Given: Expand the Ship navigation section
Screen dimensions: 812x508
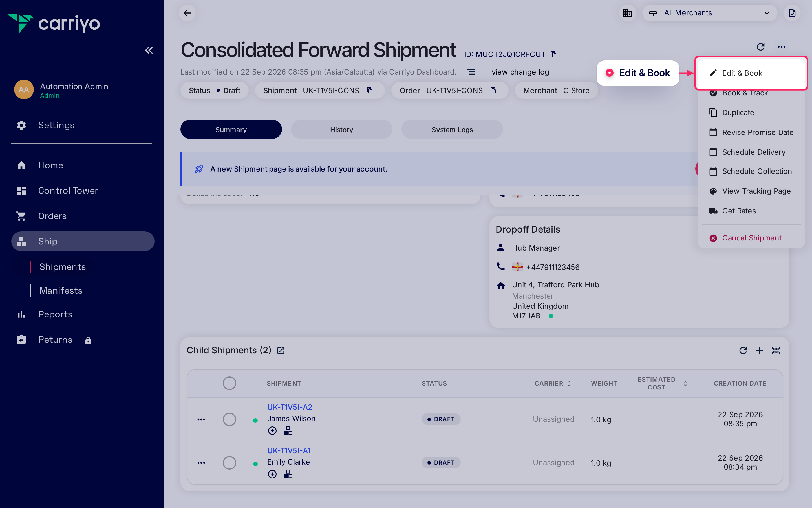Looking at the screenshot, I should pos(83,241).
